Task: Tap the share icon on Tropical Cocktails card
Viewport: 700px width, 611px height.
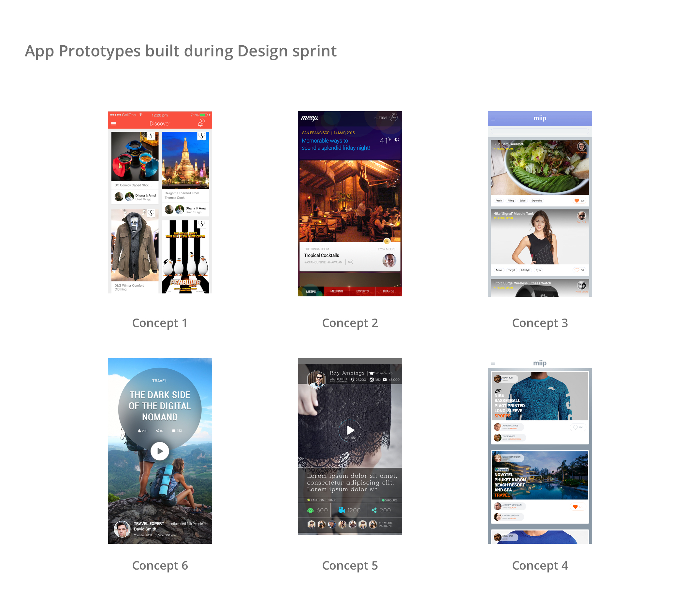Action: coord(350,262)
